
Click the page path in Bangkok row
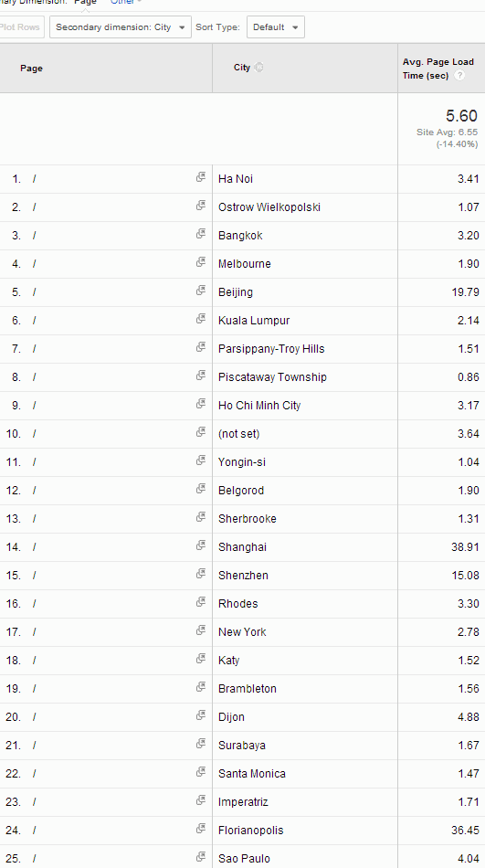click(x=34, y=235)
